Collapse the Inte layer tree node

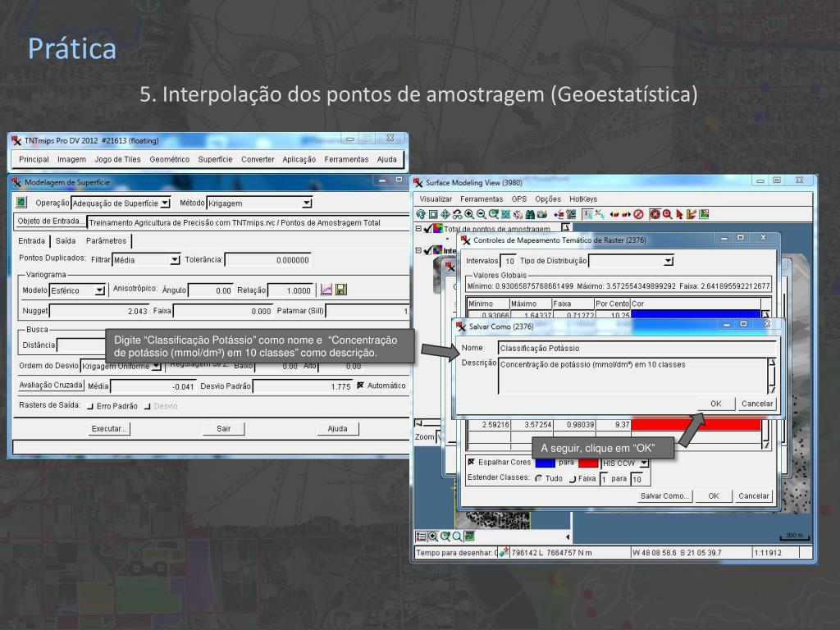tap(419, 250)
